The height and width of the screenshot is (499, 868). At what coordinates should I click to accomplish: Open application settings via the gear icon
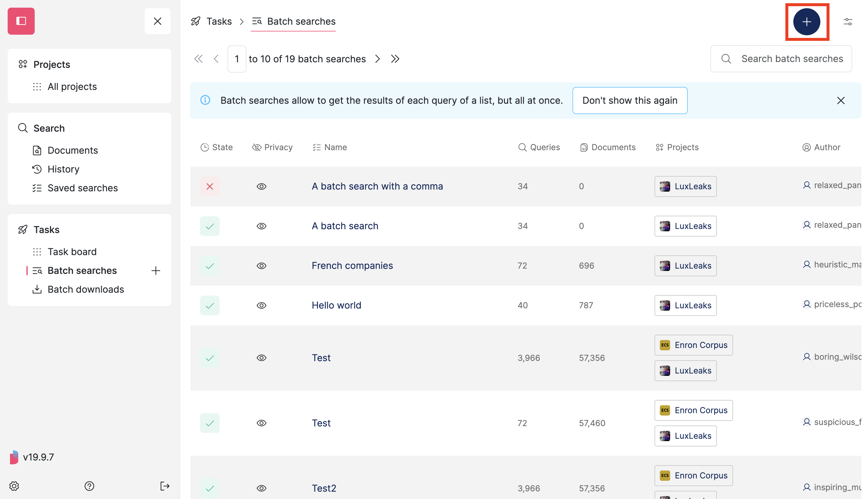point(14,486)
